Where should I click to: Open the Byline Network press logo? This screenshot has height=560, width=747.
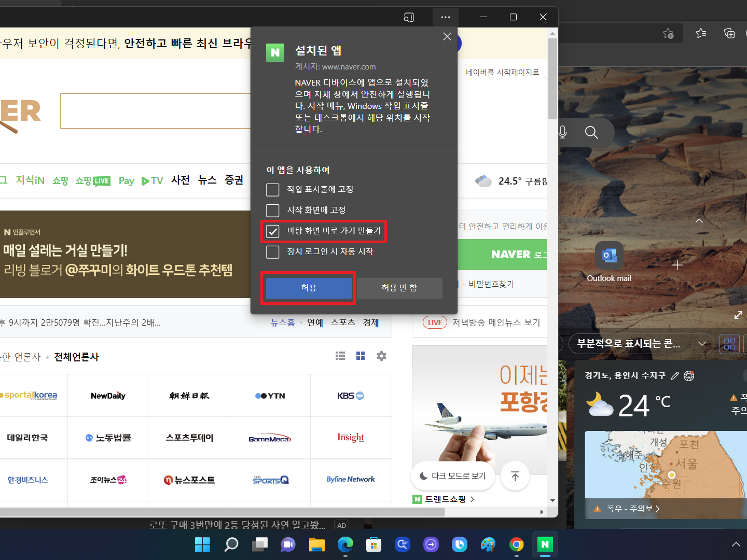(x=351, y=480)
